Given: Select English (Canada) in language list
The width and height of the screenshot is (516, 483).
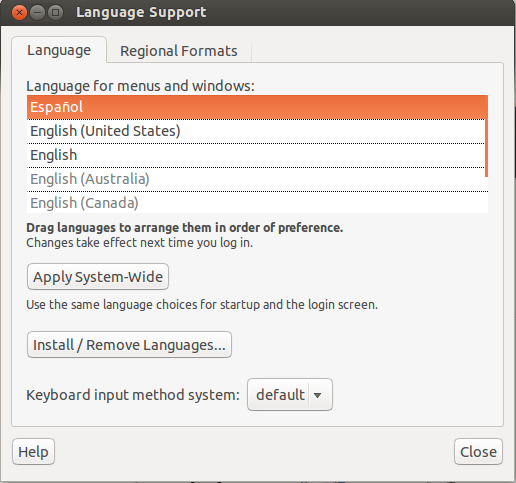Looking at the screenshot, I should 256,203.
